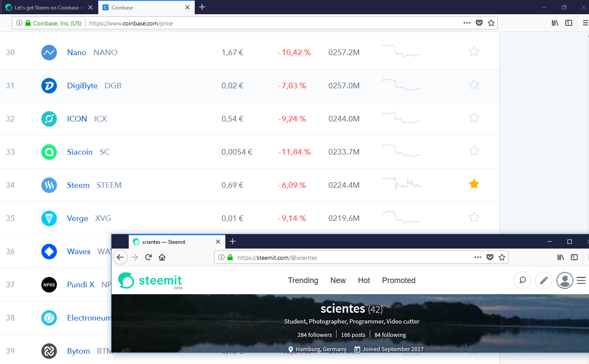
Task: Click the Waves coin logo icon
Action: coord(49,252)
